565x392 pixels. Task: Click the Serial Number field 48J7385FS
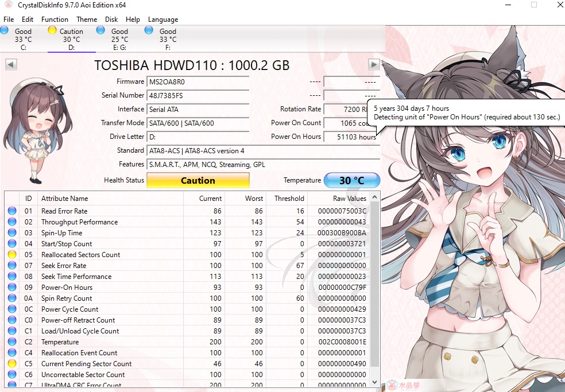coord(198,95)
